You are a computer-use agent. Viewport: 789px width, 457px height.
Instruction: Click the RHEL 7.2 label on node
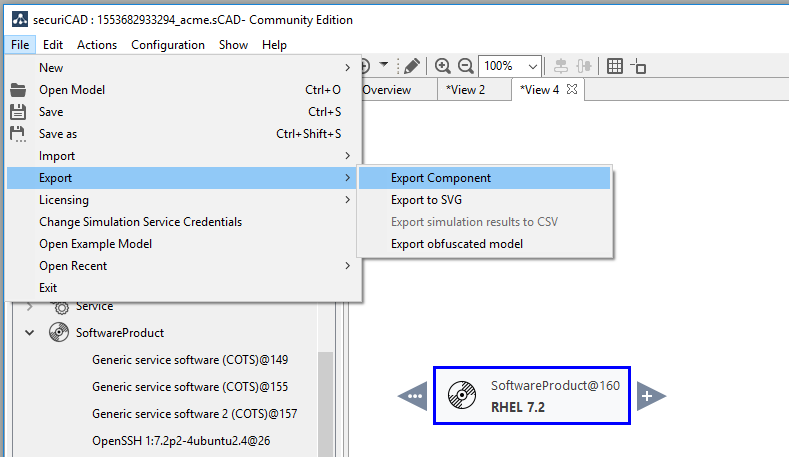[x=518, y=407]
